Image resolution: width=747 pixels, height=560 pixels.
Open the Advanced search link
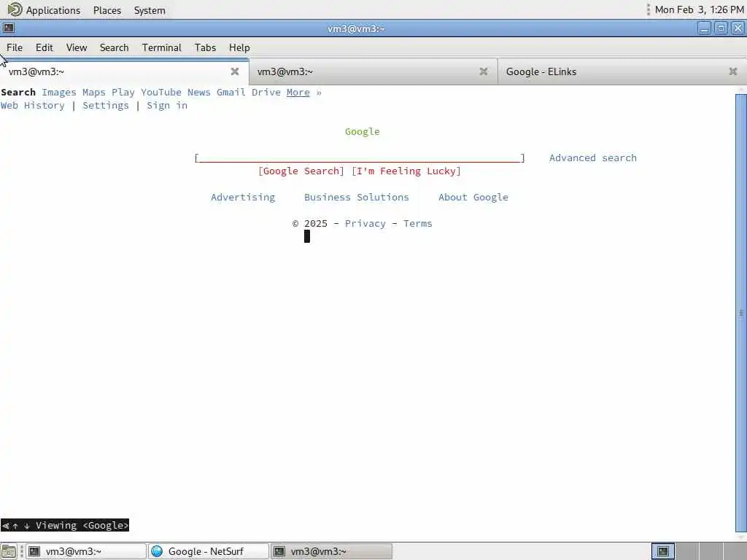(x=592, y=158)
